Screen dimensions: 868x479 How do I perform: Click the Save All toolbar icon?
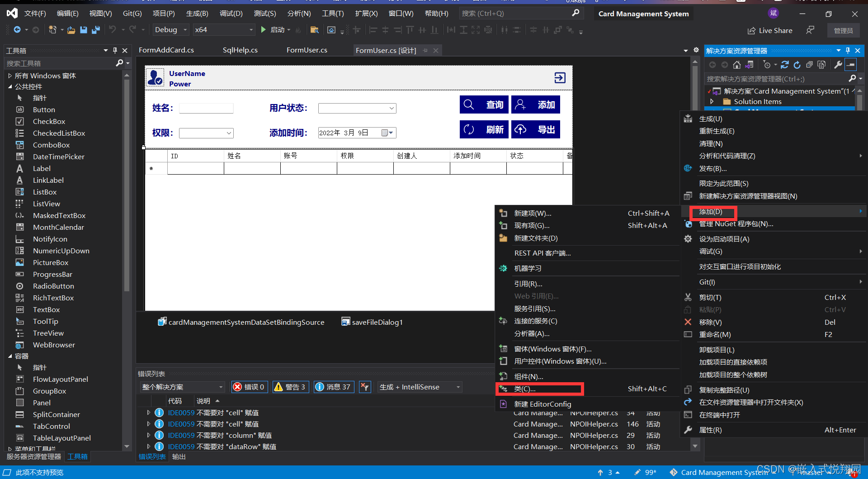coord(95,29)
